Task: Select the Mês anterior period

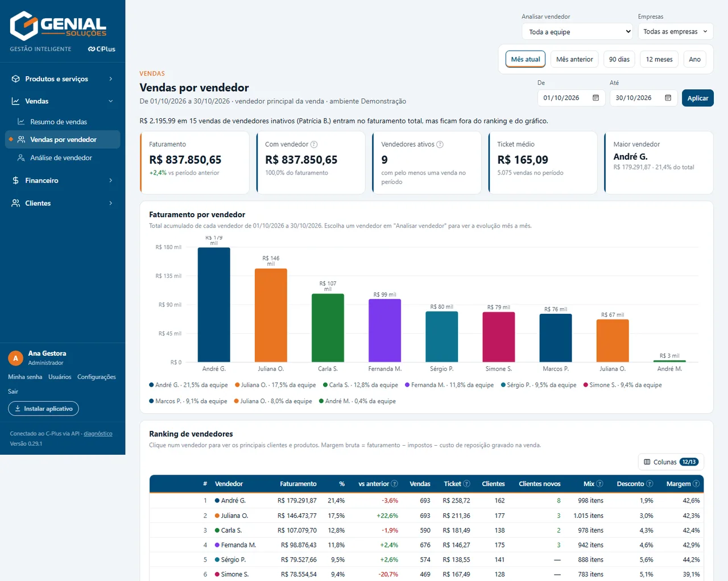Action: (574, 59)
